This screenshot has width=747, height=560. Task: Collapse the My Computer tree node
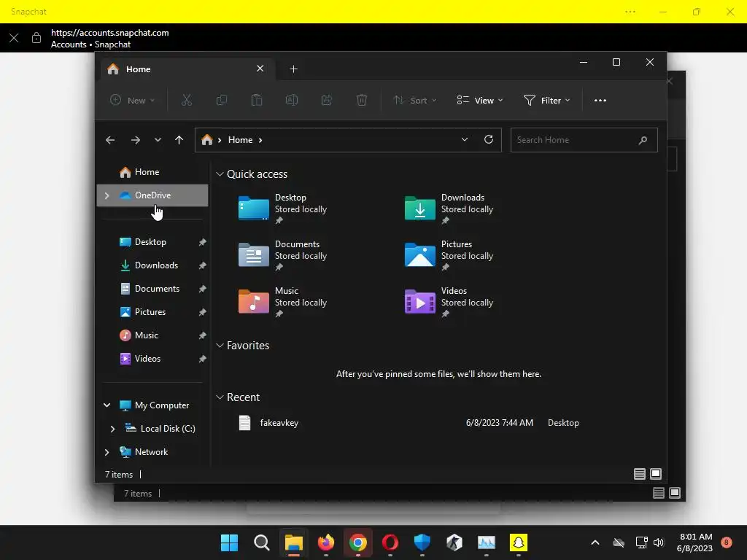[x=107, y=405]
